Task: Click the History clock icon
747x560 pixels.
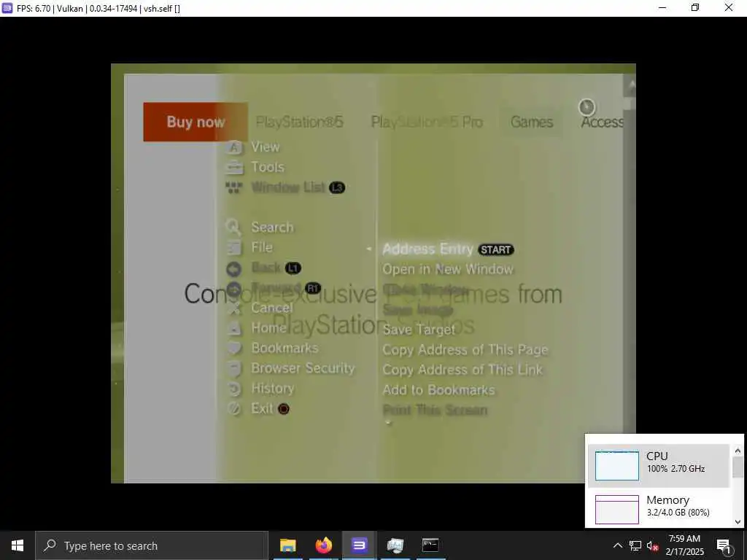Action: (233, 389)
